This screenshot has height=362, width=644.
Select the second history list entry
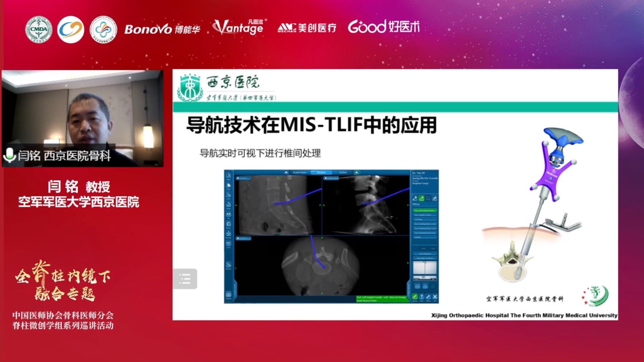tap(425, 215)
